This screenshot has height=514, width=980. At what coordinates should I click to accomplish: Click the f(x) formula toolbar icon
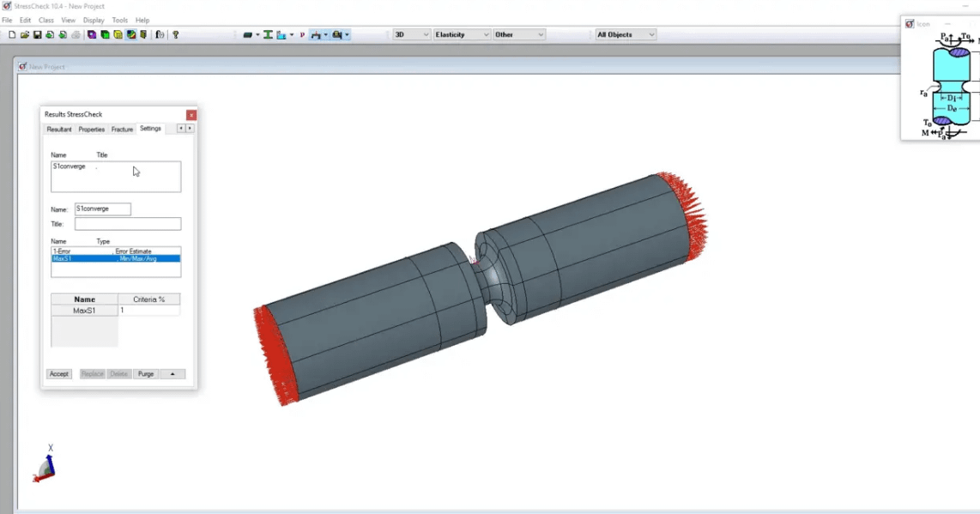click(160, 35)
